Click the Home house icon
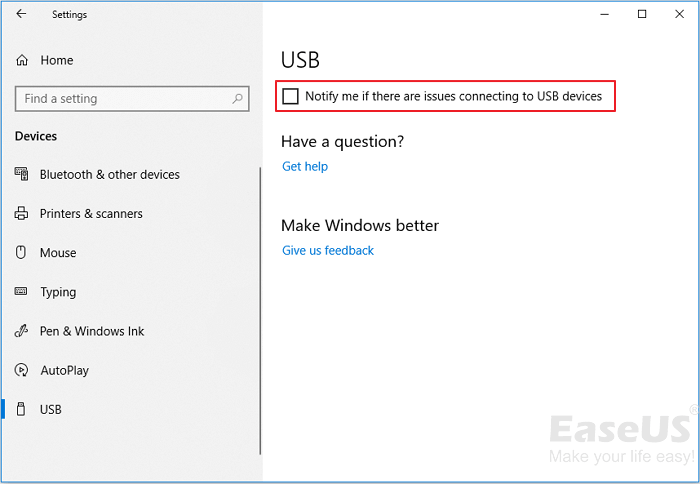Viewport: 700px width, 484px height. 22,60
